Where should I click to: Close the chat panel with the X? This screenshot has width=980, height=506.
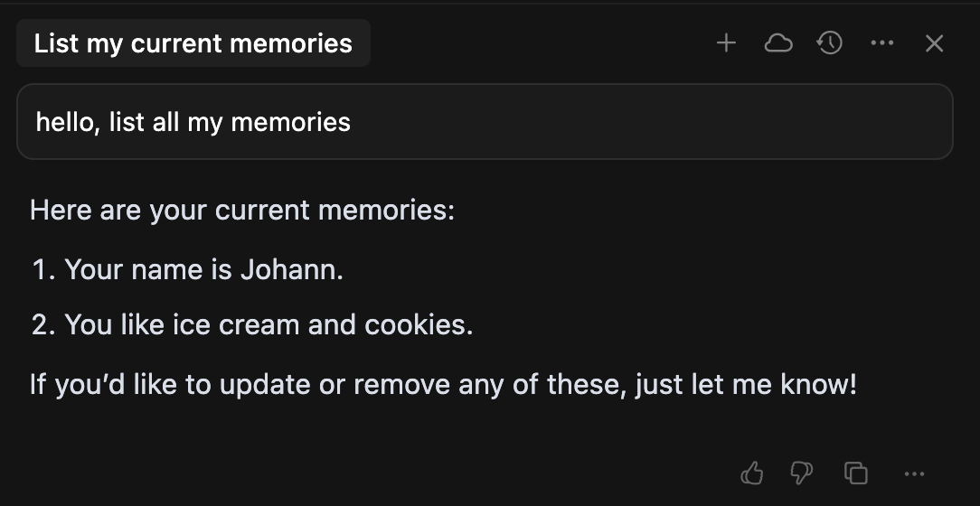[x=934, y=43]
